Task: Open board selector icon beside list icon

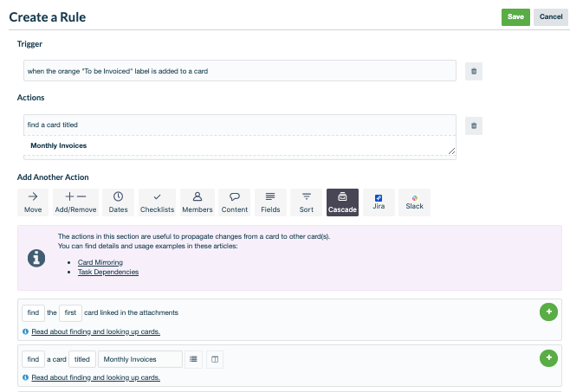Action: point(216,358)
